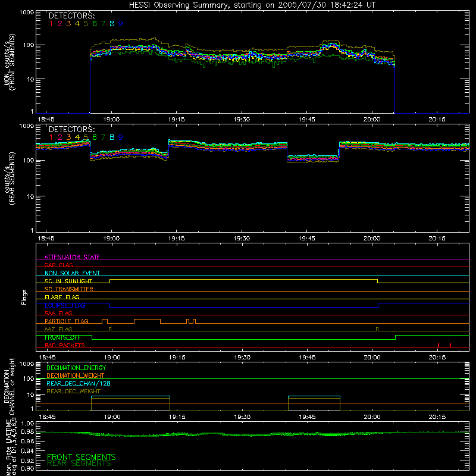Click the REAR SEGMENTS label in livetime panel
Viewport: 476px width, 476px height.
point(79,464)
